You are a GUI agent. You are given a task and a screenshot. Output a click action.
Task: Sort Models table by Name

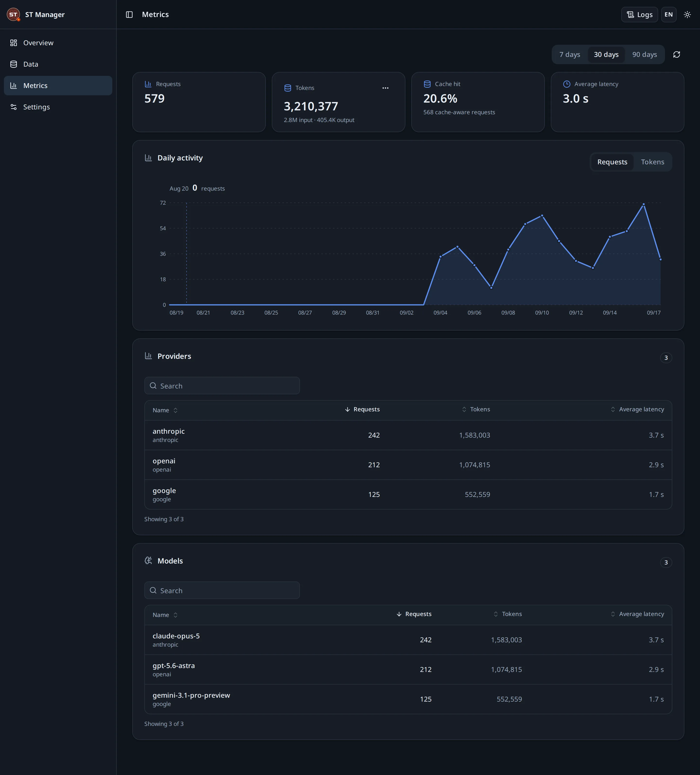point(165,615)
